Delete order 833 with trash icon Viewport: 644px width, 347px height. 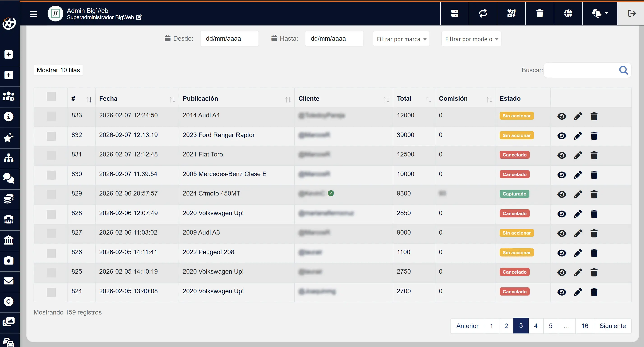(x=594, y=116)
